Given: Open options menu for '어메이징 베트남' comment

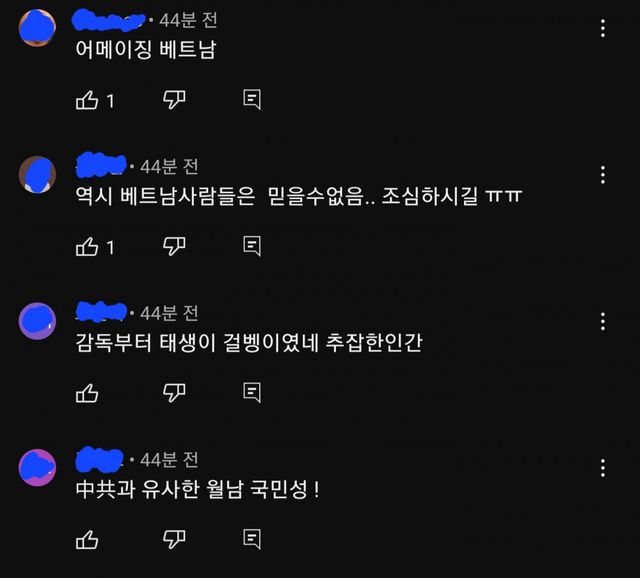Looking at the screenshot, I should [603, 28].
